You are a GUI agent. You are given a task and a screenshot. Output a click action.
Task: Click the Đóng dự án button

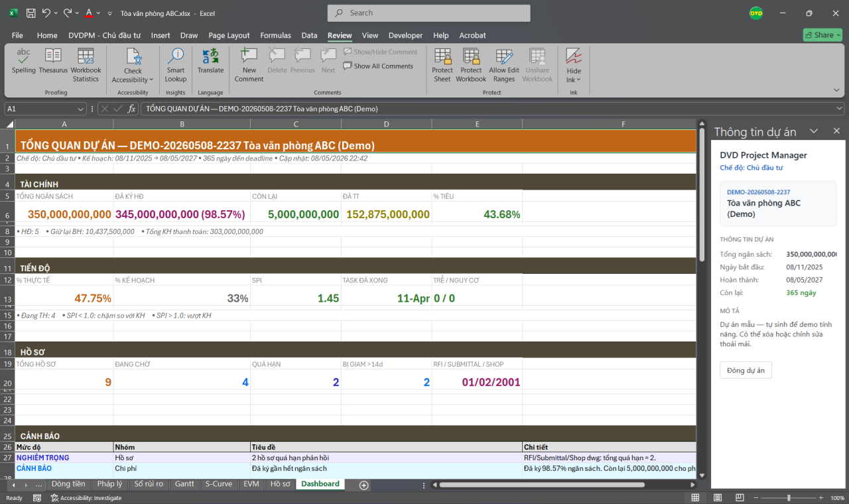coord(746,370)
